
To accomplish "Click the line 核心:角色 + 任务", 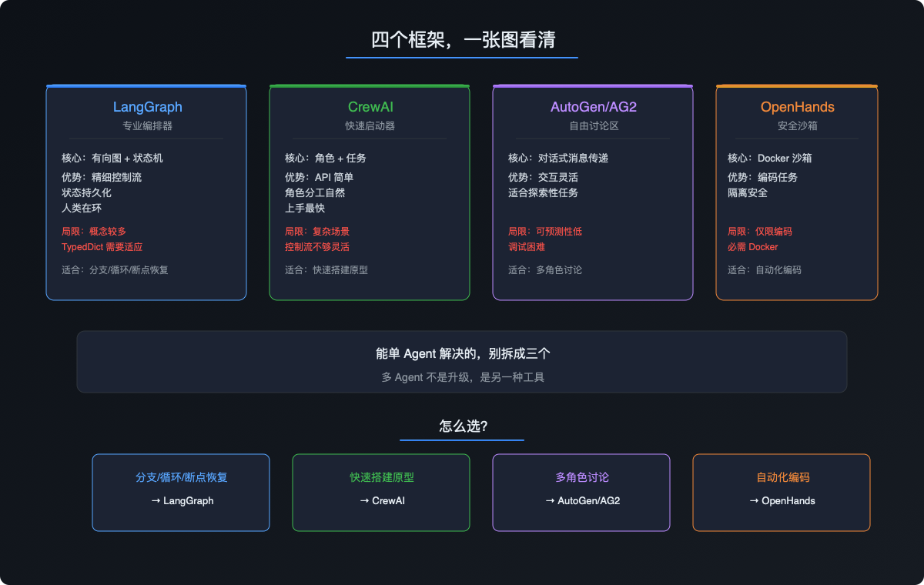I will click(x=326, y=158).
